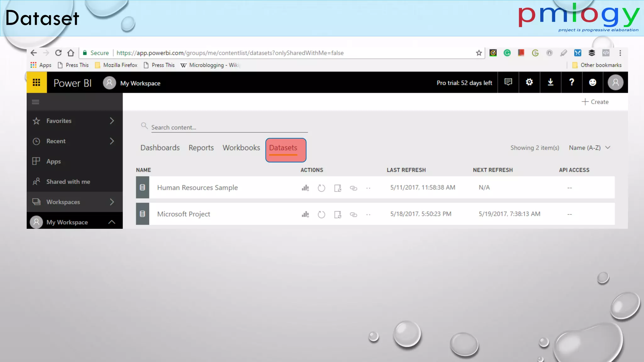Open notifications icon in Power BI header

pyautogui.click(x=508, y=82)
